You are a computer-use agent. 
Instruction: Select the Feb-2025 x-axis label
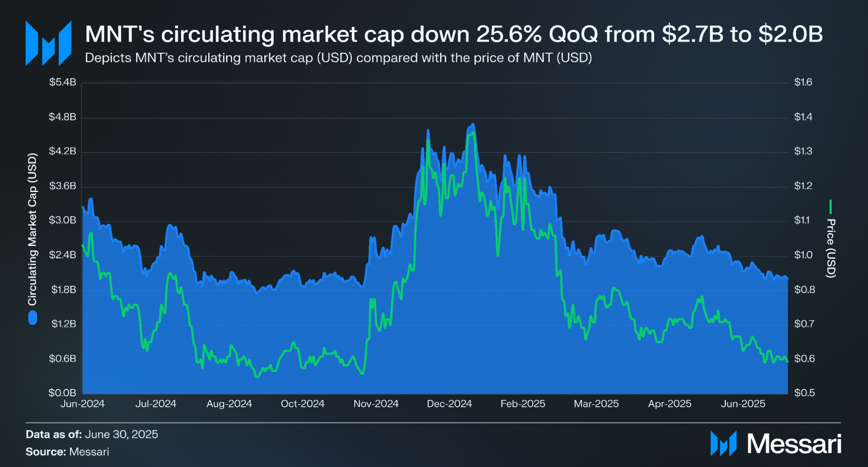(x=523, y=404)
